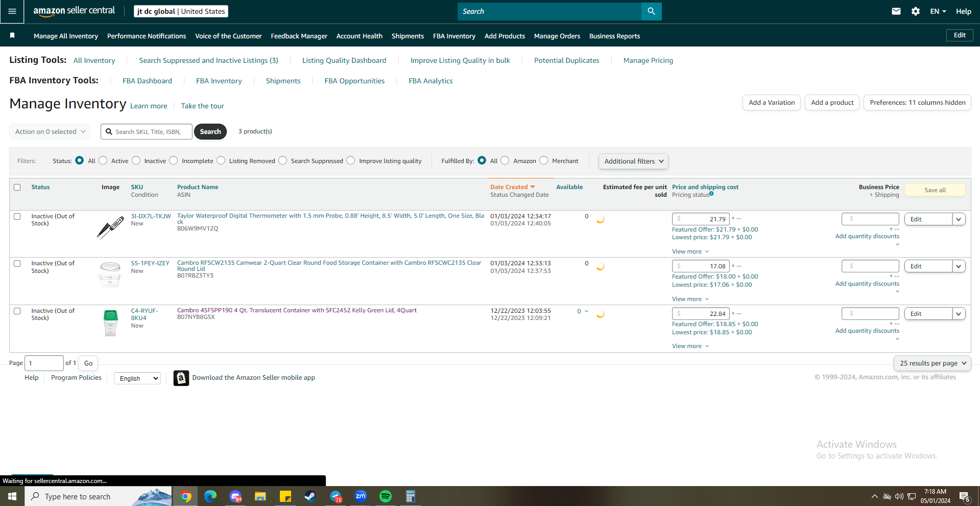Select the checkbox for SKU C4-RYUF-8KU4
Viewport: 980px width, 506px height.
pyautogui.click(x=17, y=311)
